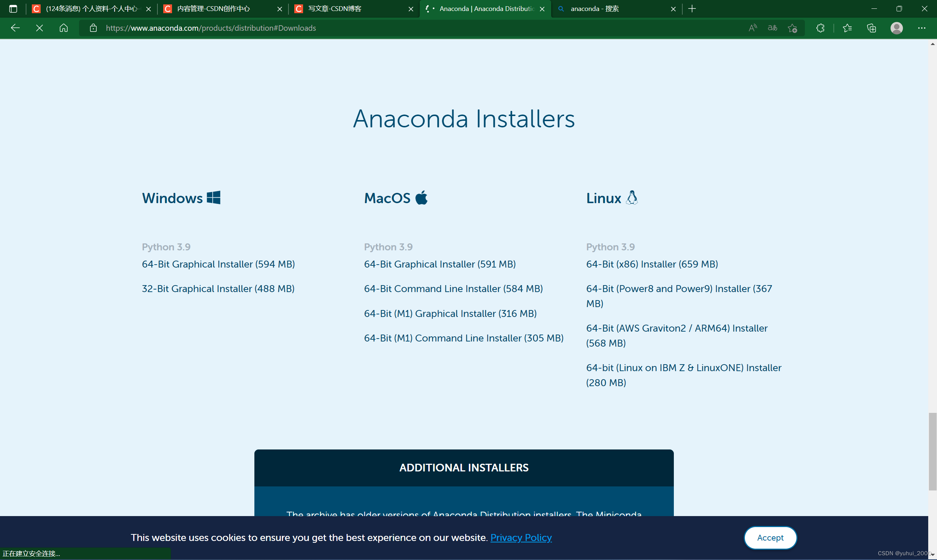Image resolution: width=937 pixels, height=560 pixels.
Task: Download Power8 and Power9 Linux installer
Action: [679, 296]
